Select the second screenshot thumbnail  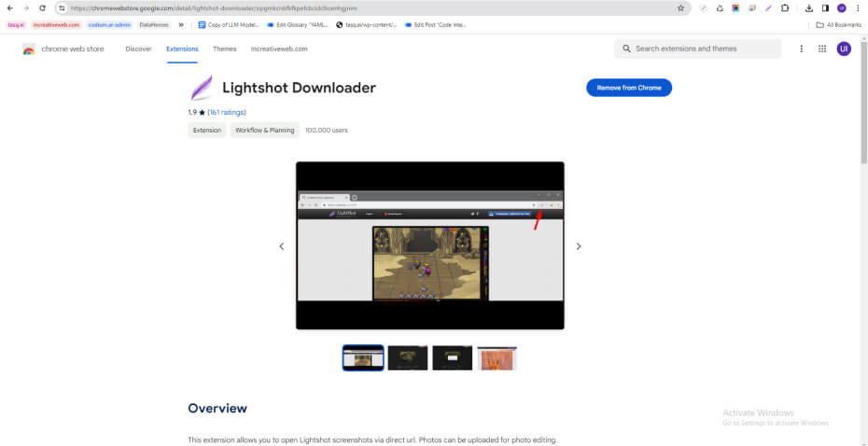click(x=408, y=357)
